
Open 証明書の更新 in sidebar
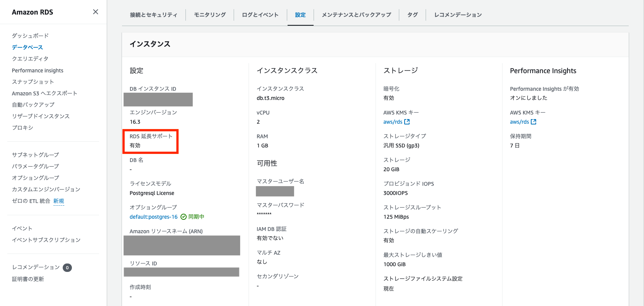(x=28, y=279)
